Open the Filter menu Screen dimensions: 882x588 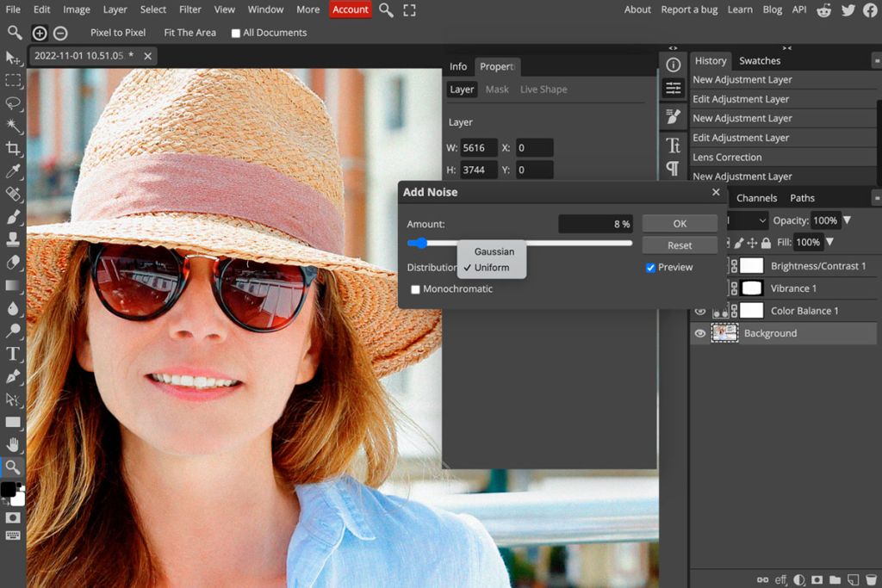189,9
